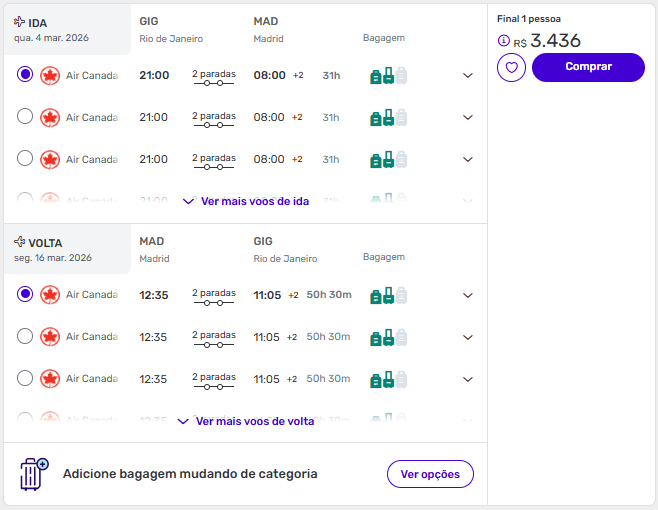Image resolution: width=658 pixels, height=510 pixels.
Task: Expand details of first return flight
Action: pos(467,295)
